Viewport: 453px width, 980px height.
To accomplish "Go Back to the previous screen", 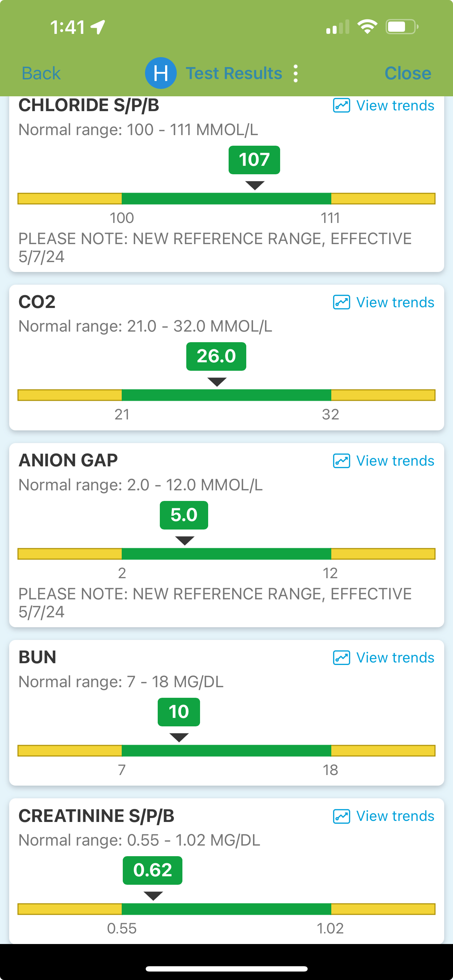I will click(x=41, y=73).
